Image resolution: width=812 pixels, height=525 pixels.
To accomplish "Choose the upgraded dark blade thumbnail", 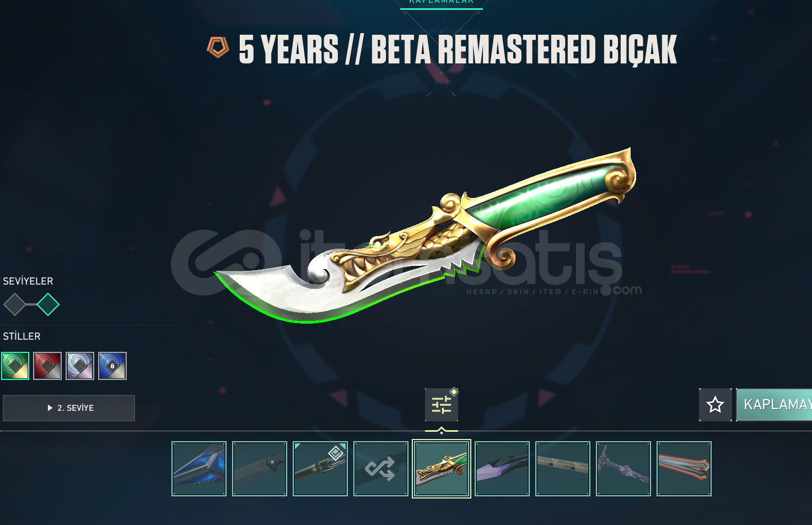I will (320, 469).
